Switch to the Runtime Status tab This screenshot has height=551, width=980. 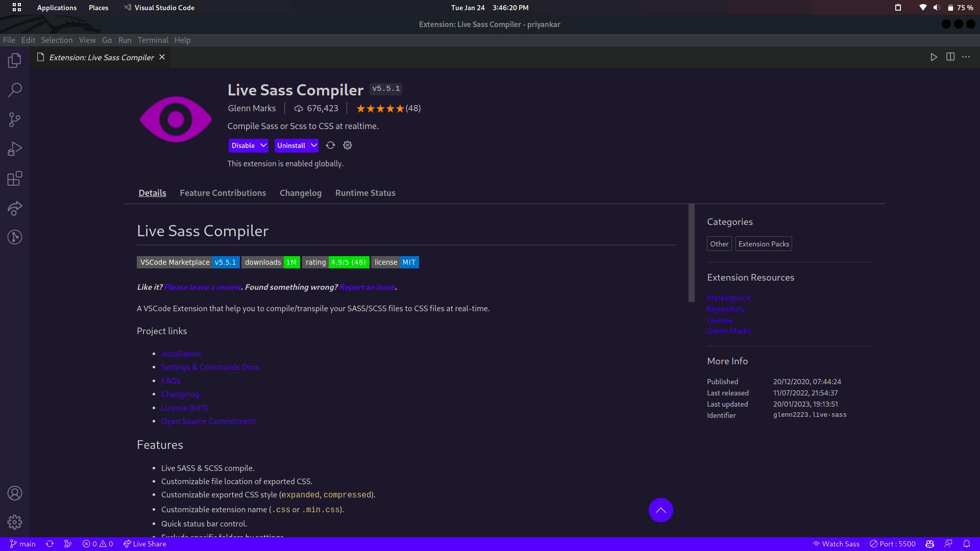(x=365, y=193)
